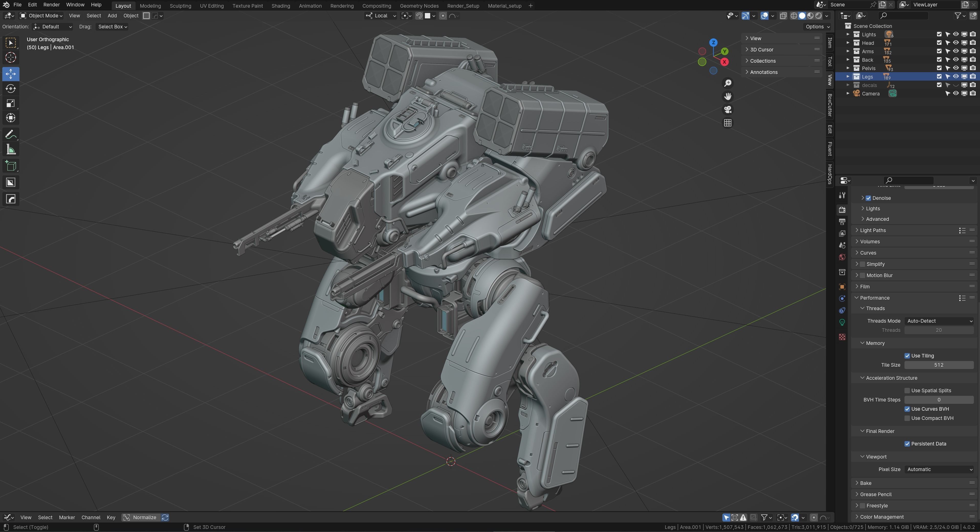Switch orthographic/perspective grid gizmo icon
The height and width of the screenshot is (532, 980).
[x=728, y=123]
